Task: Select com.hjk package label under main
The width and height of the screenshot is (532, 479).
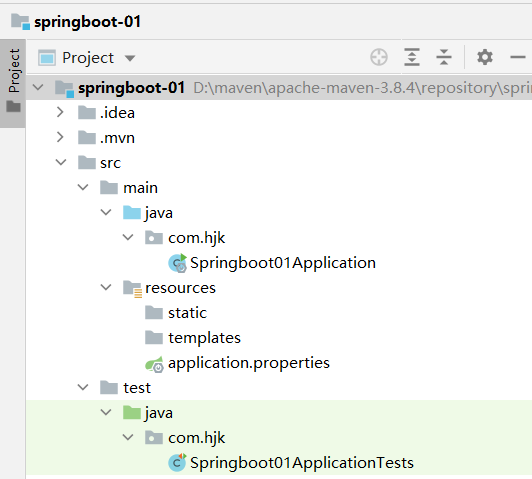Action: (x=196, y=238)
